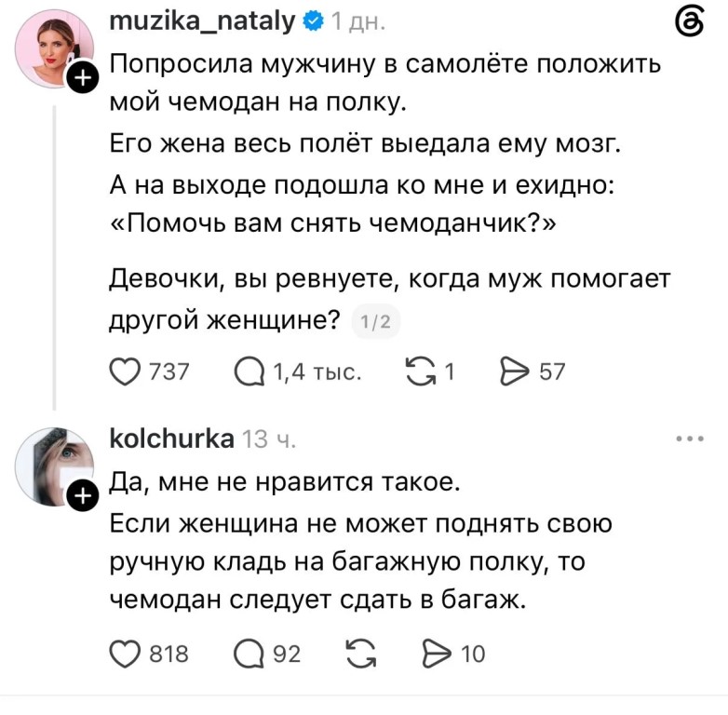Image resolution: width=728 pixels, height=715 pixels.
Task: Repost kolchurka's comment
Action: click(x=361, y=654)
